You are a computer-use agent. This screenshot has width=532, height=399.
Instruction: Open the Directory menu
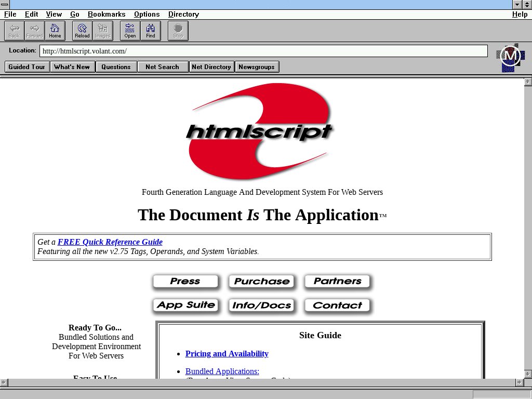[x=183, y=14]
